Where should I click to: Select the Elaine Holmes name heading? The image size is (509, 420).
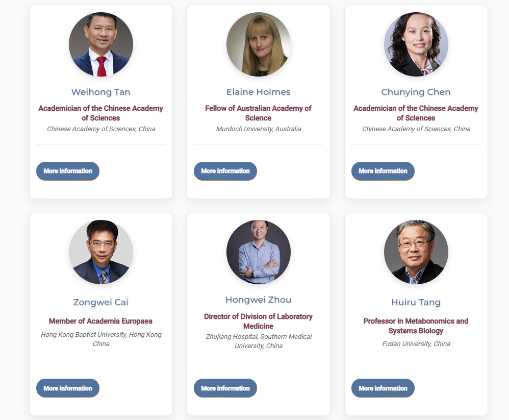click(259, 92)
